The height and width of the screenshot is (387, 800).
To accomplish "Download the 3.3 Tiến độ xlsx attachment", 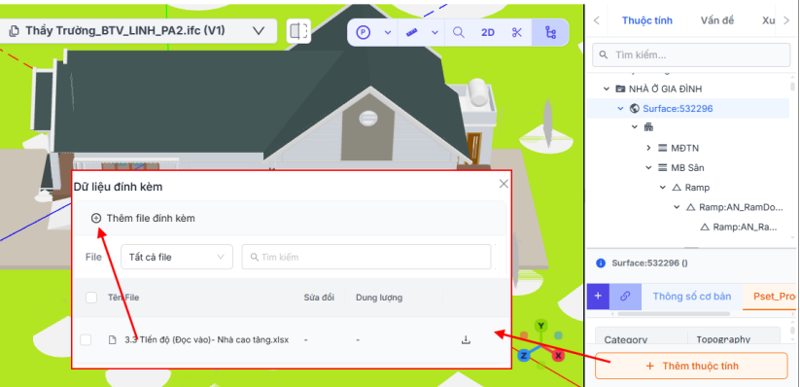I will pyautogui.click(x=465, y=340).
